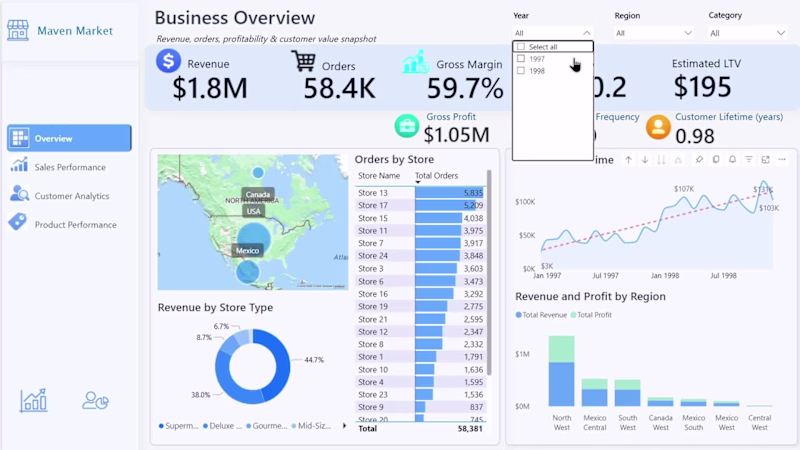Image resolution: width=800 pixels, height=450 pixels.
Task: Click drill down arrow on line chart
Action: pos(645,160)
